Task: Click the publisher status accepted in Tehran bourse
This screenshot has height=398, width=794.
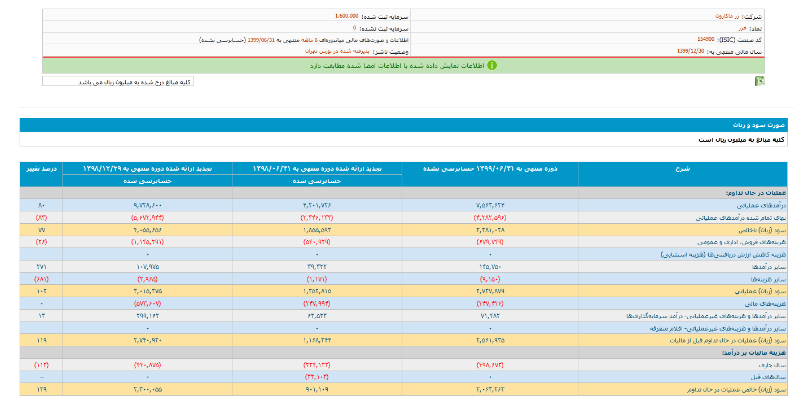Action: (x=338, y=51)
